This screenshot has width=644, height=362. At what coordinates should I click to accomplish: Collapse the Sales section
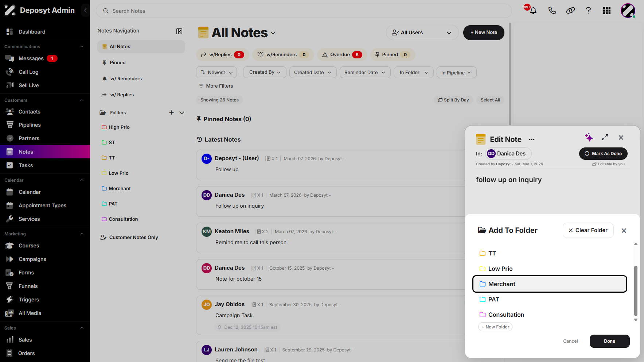[x=82, y=328]
